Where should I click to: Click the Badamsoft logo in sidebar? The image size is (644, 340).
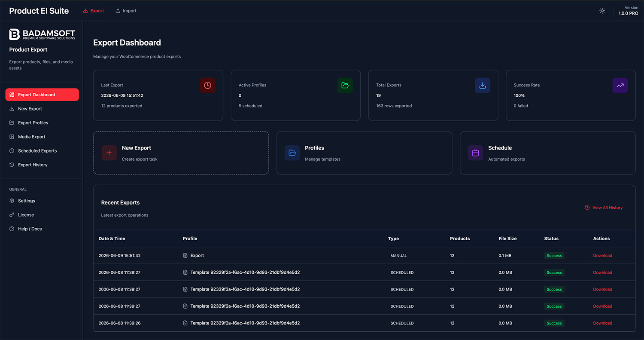42,34
